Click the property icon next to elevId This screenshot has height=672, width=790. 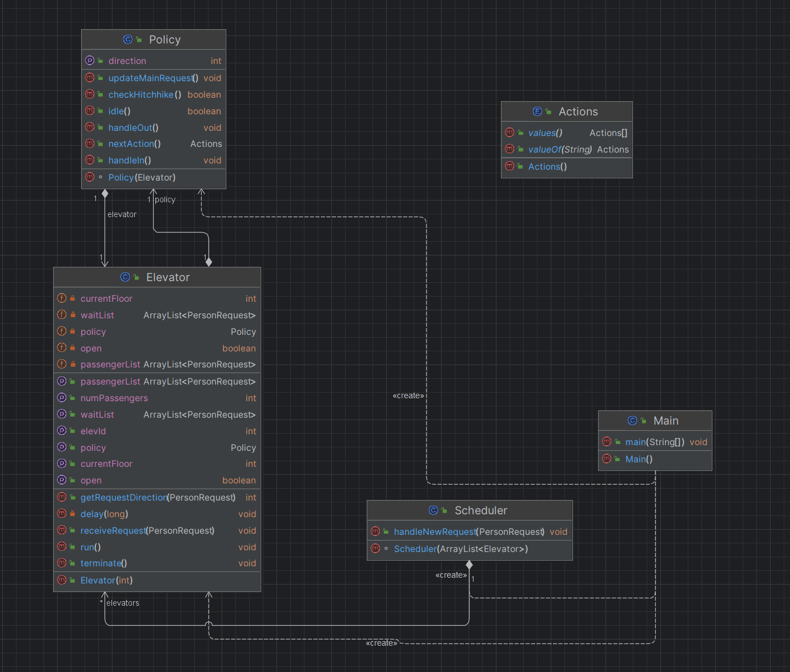click(62, 431)
